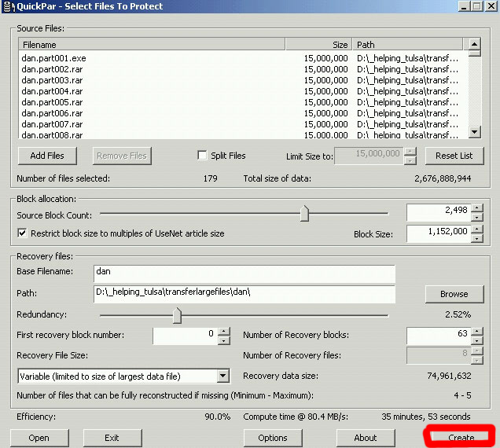Viewport: 500px width, 448px height.
Task: Increase First recovery block number
Action: point(224,332)
